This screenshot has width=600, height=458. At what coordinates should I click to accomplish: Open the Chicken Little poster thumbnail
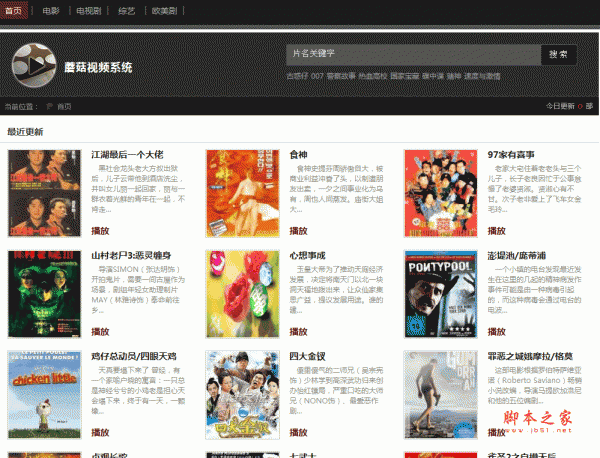(x=44, y=394)
